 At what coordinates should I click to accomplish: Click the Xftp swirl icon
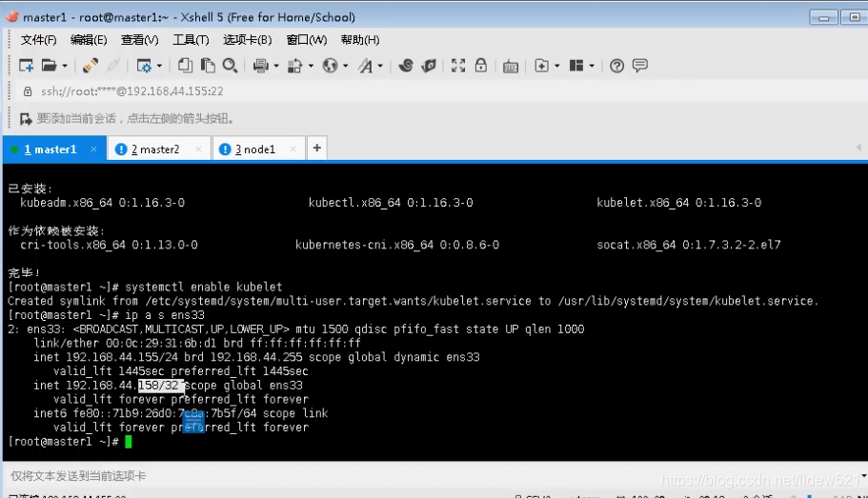[x=406, y=66]
